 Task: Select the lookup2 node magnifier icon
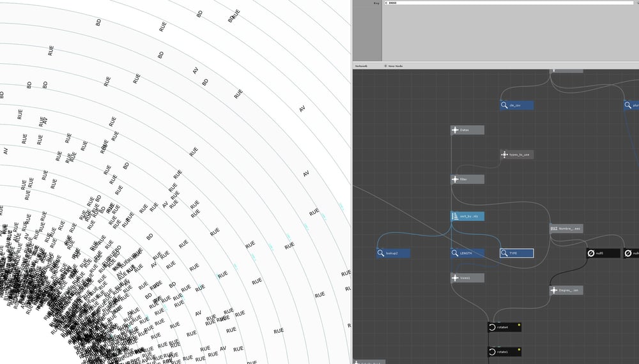381,254
